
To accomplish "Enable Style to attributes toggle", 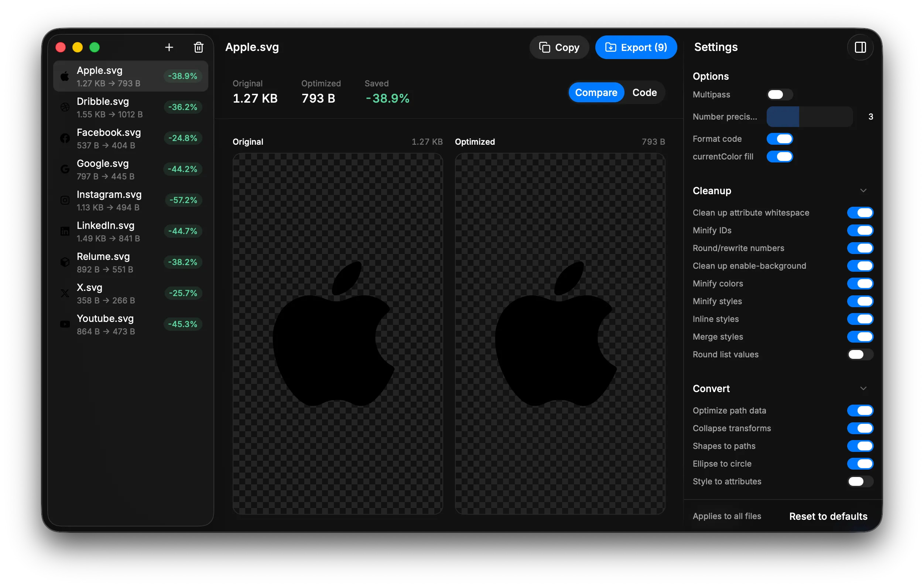I will [x=860, y=481].
